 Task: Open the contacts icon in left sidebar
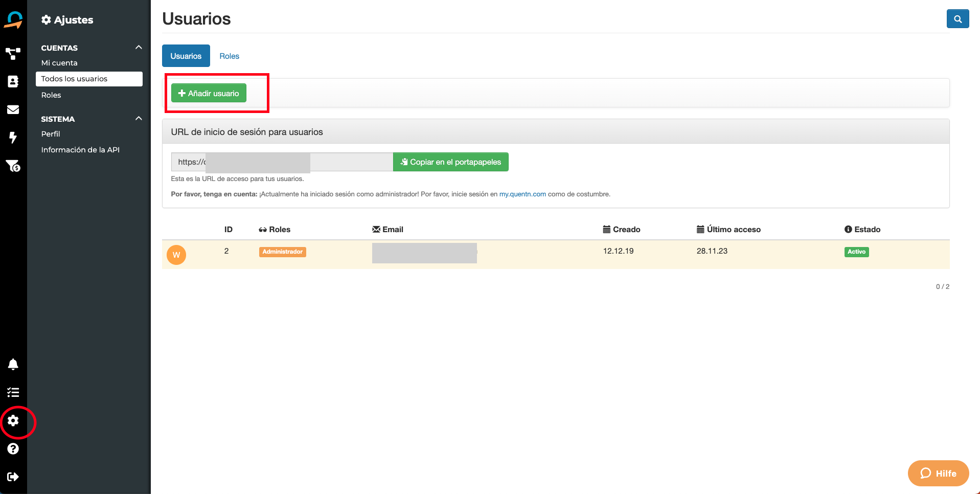coord(13,82)
